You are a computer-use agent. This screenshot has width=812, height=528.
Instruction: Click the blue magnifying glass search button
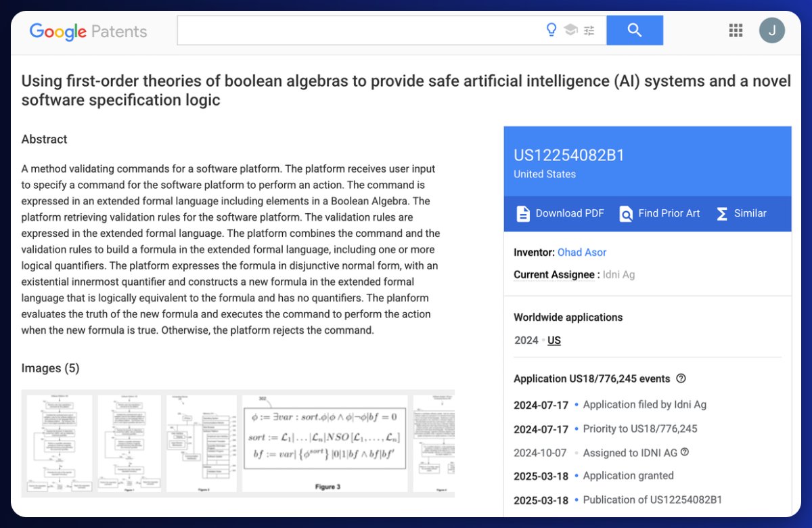634,29
